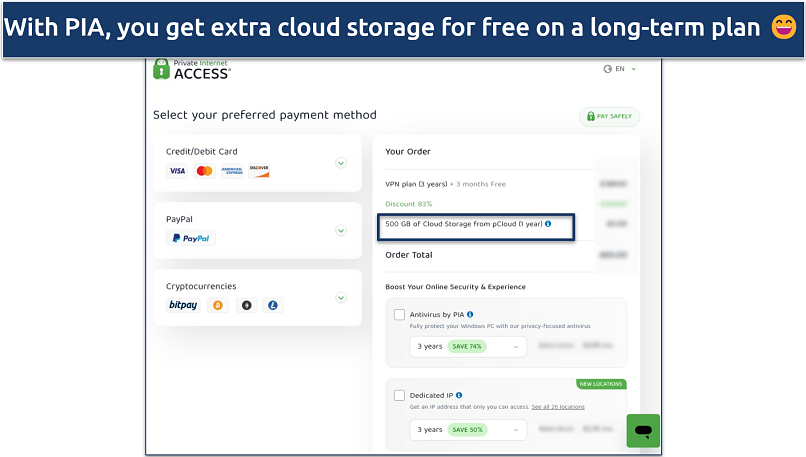
Task: Click the Private Internet Access logo
Action: 191,69
